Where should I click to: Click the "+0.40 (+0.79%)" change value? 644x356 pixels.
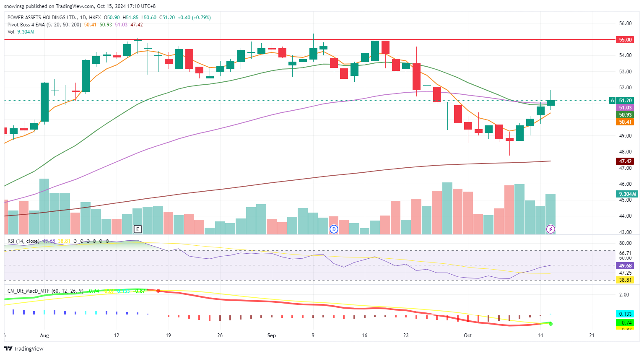point(194,18)
